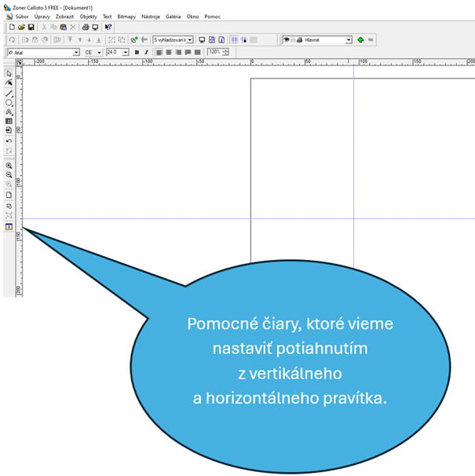Click the Print icon in the toolbar
Image resolution: width=475 pixels, height=476 pixels.
click(x=85, y=27)
